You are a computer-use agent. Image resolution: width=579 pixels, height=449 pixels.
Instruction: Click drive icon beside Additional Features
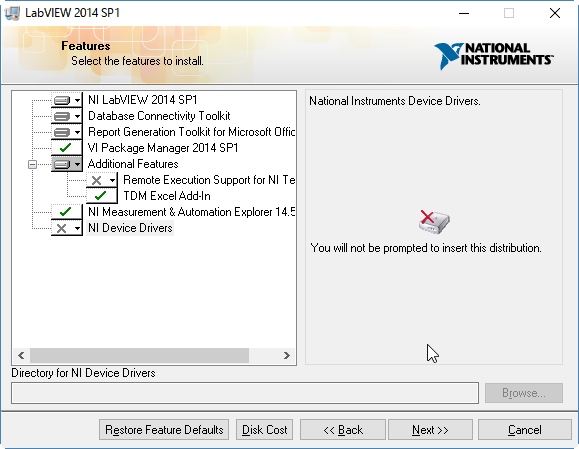(62, 164)
